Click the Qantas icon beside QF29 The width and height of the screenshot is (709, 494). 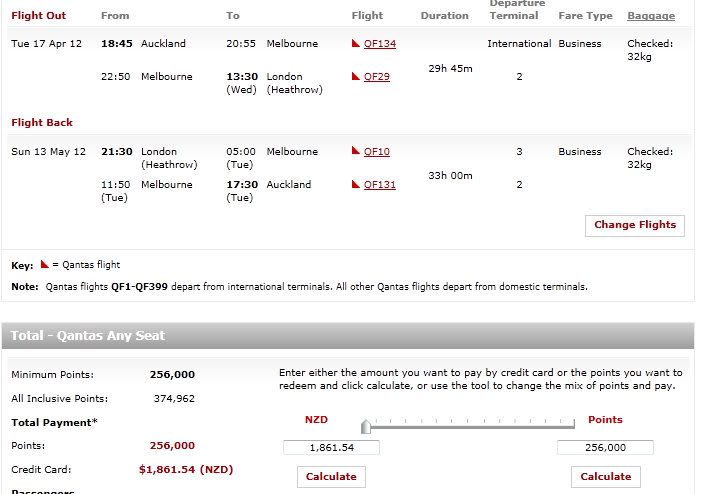(x=356, y=76)
